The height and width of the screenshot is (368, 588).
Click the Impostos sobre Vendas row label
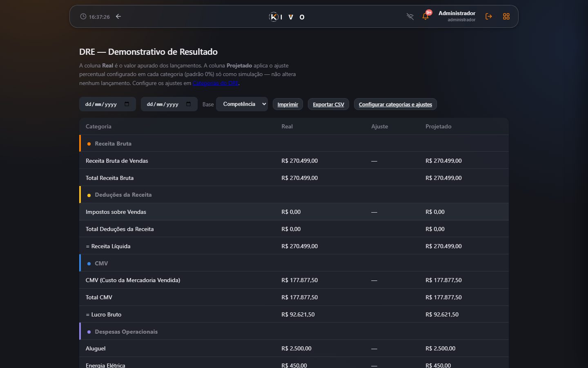(116, 212)
